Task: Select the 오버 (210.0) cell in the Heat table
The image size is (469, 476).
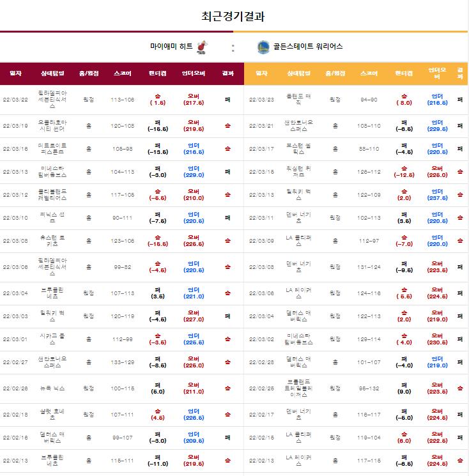Action: (x=194, y=195)
